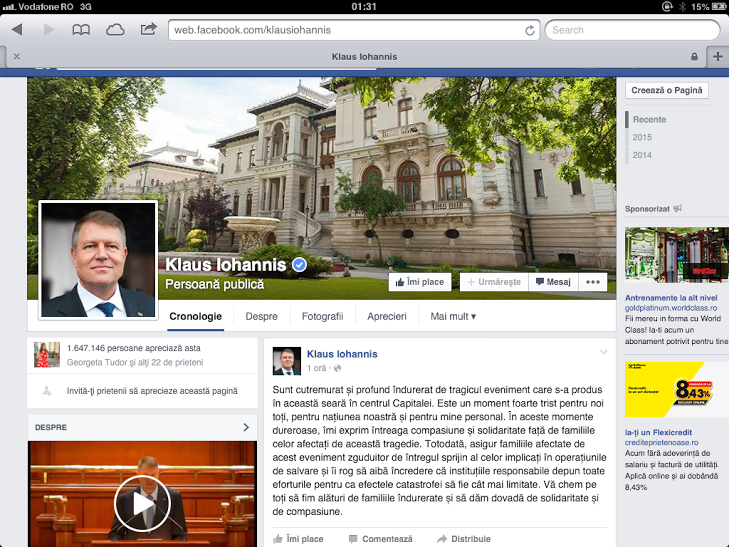Jump to Recente in timeline navigator
The width and height of the screenshot is (729, 547).
649,119
